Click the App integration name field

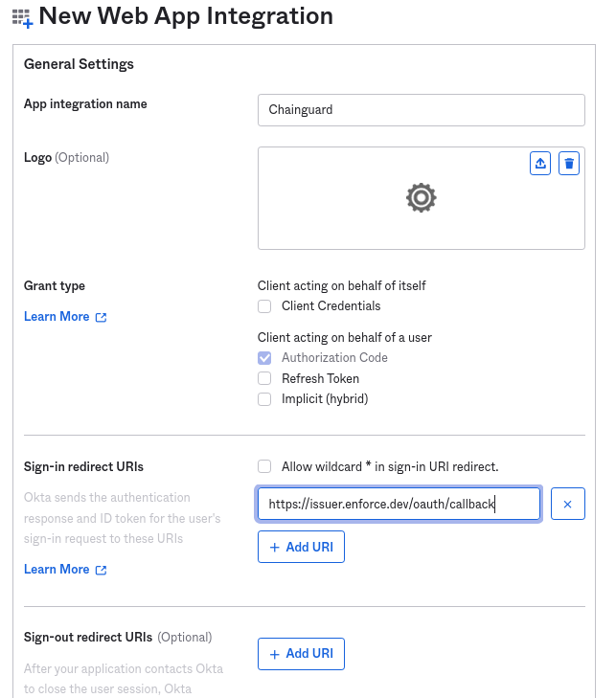coord(421,110)
